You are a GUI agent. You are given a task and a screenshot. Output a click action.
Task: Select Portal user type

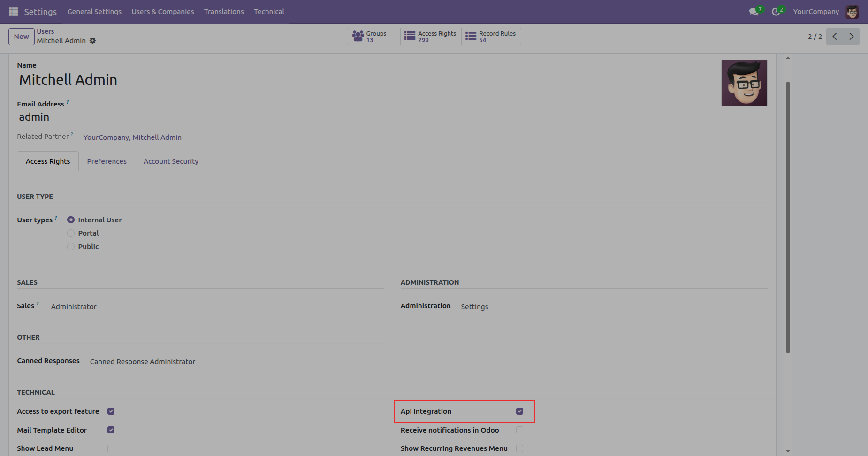(x=71, y=233)
